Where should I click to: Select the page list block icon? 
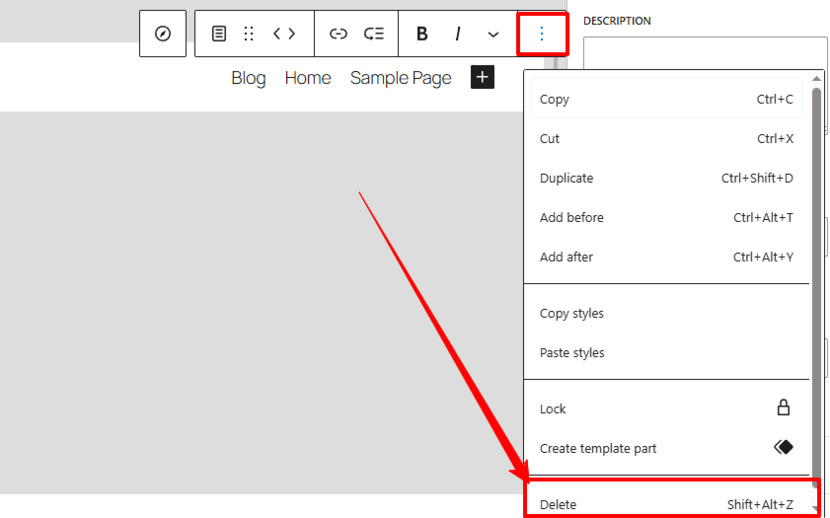point(219,34)
